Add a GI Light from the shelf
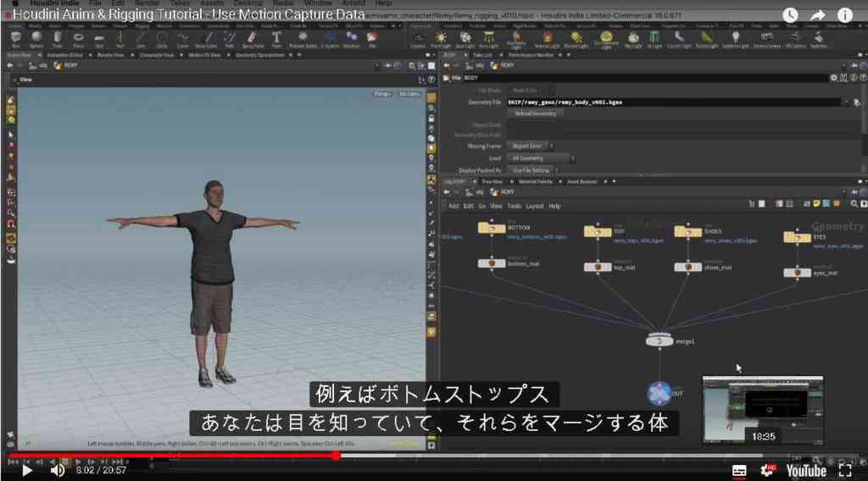Image resolution: width=868 pixels, height=481 pixels. (654, 39)
